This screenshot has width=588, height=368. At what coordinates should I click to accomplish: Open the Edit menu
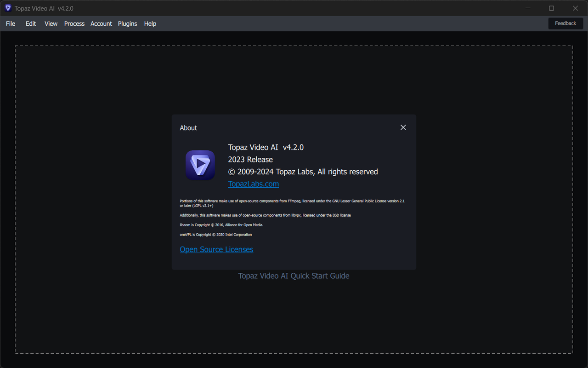point(31,23)
